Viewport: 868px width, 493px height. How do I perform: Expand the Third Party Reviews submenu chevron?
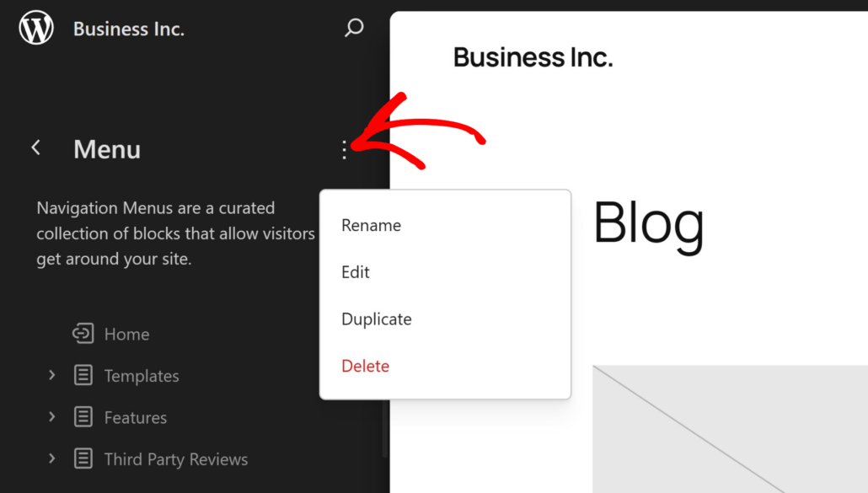[51, 458]
